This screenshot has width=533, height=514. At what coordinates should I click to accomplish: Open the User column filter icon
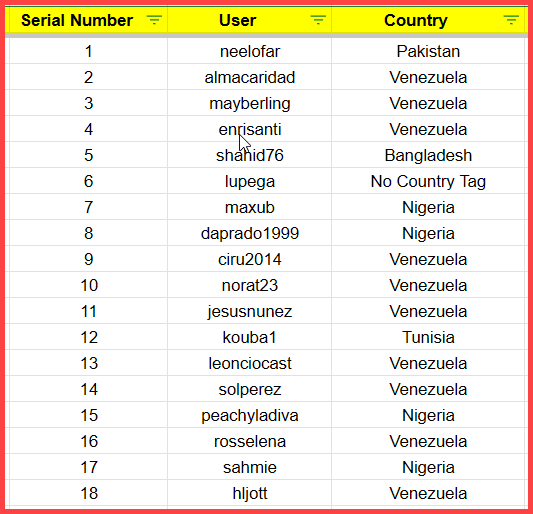pos(318,20)
